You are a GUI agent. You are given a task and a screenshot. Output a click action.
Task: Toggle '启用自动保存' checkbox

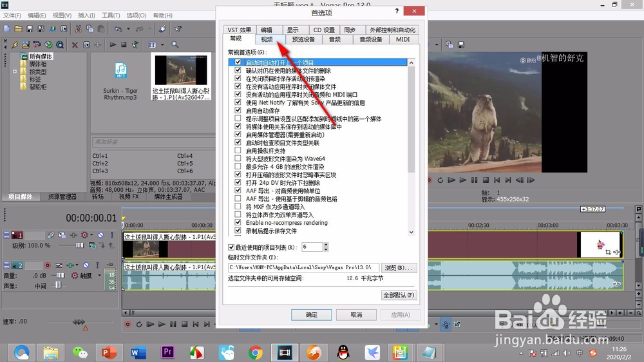tap(238, 110)
